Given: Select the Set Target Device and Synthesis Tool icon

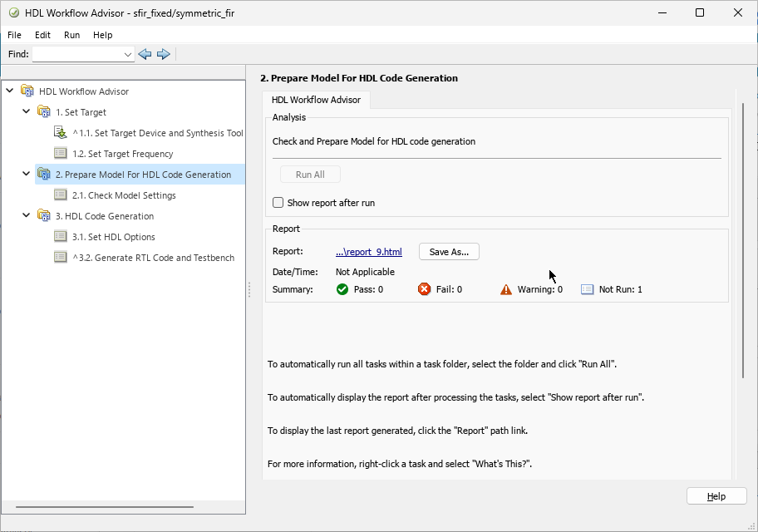Looking at the screenshot, I should pyautogui.click(x=59, y=132).
